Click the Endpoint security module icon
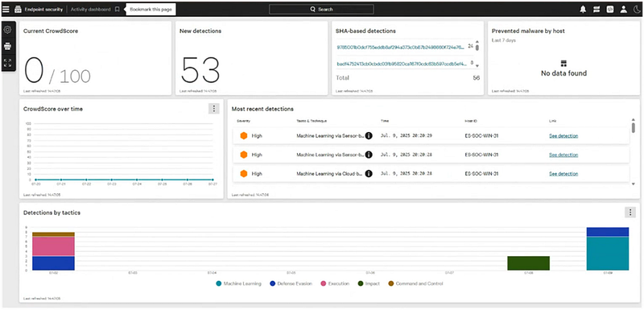Image resolution: width=644 pixels, height=310 pixels. pyautogui.click(x=18, y=9)
